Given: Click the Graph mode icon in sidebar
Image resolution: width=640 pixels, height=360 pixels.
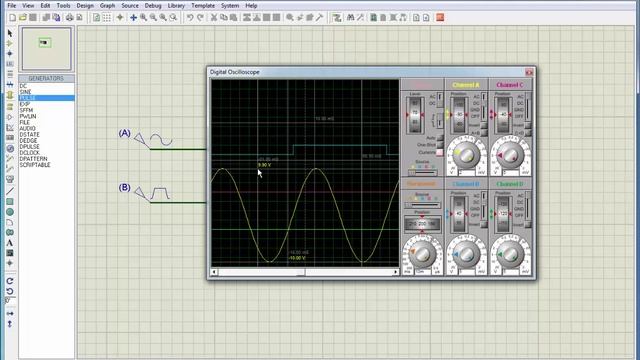Looking at the screenshot, I should [10, 128].
